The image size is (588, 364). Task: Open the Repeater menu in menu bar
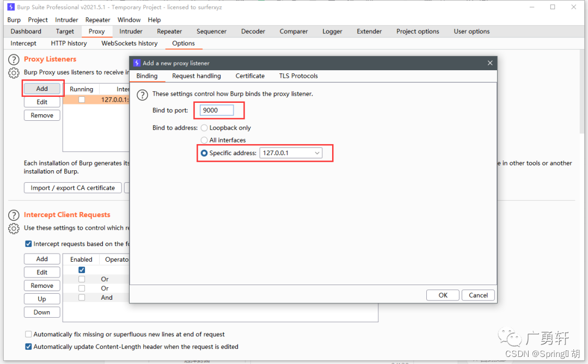point(97,20)
